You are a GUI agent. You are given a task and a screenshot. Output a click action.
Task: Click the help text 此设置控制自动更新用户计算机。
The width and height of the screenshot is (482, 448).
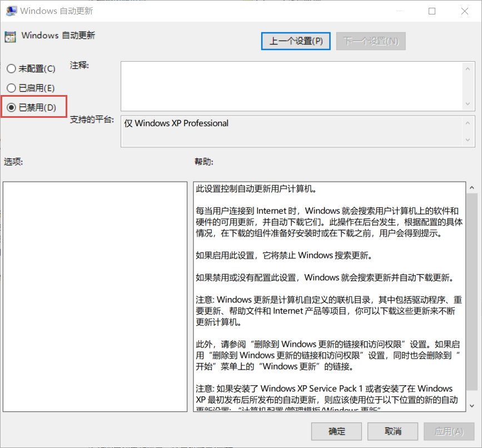256,188
